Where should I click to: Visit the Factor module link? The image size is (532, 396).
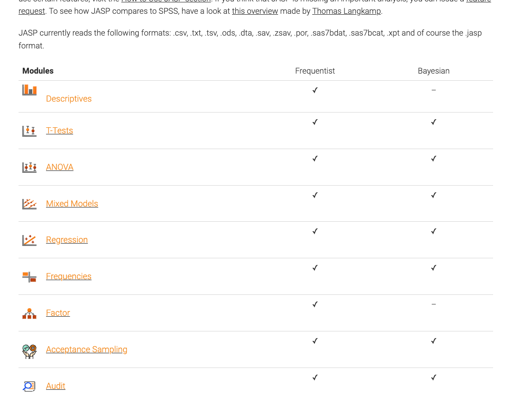click(58, 313)
